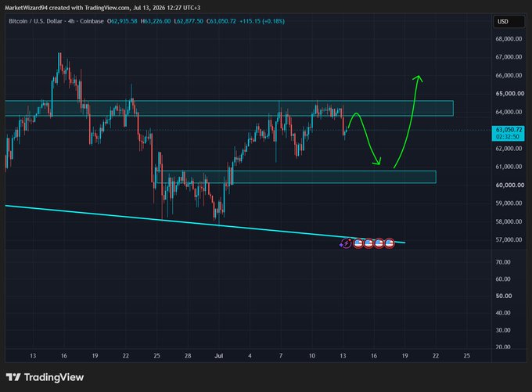The image size is (532, 392).
Task: Click the 10 date label on time axis
Action: (x=312, y=356)
